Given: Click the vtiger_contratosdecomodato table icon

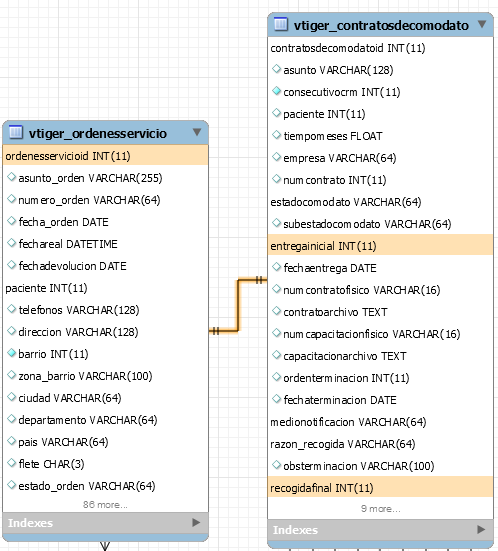Looking at the screenshot, I should [280, 24].
